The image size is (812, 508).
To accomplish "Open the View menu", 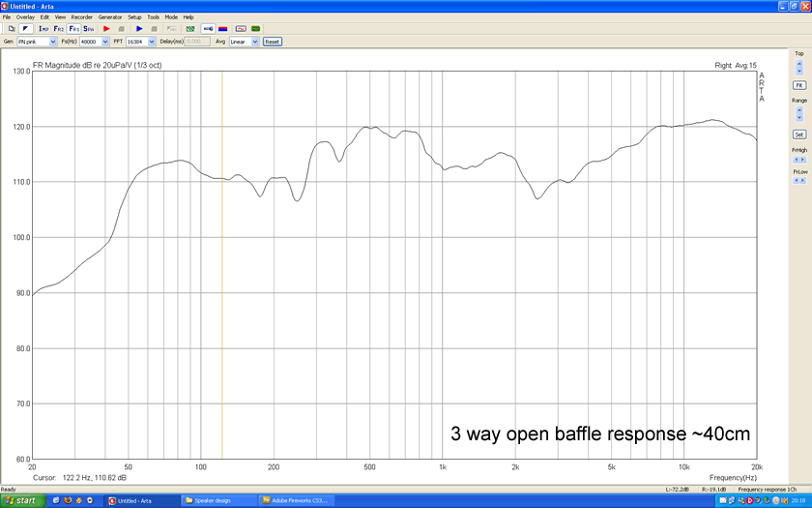I will pyautogui.click(x=61, y=17).
